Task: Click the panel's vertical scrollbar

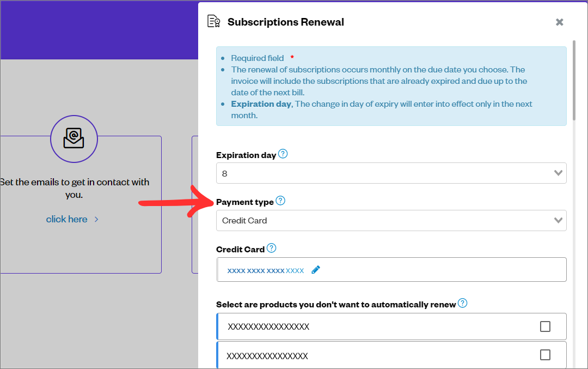Action: (x=573, y=82)
